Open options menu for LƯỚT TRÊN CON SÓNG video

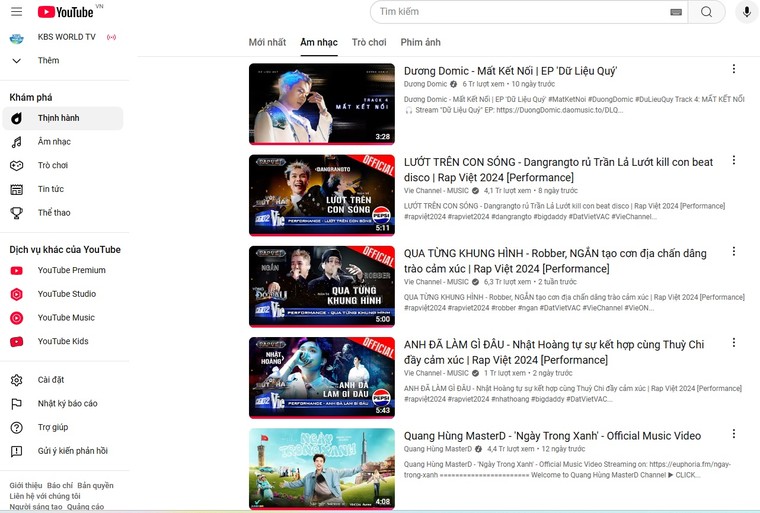coord(734,160)
